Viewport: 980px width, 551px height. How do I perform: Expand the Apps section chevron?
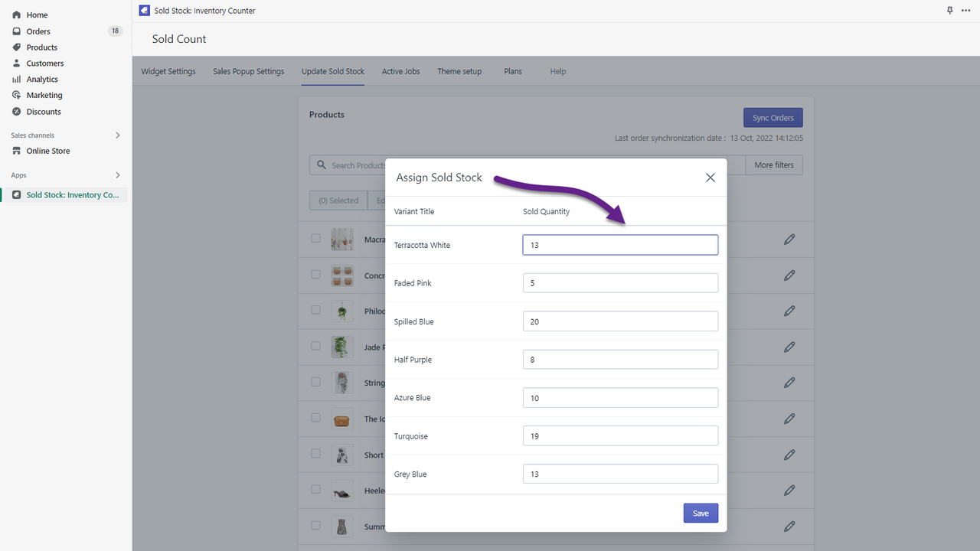coord(117,175)
